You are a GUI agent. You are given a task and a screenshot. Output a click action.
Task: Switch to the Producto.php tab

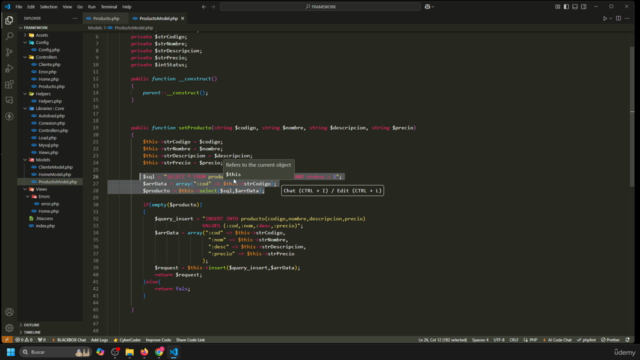coord(106,18)
